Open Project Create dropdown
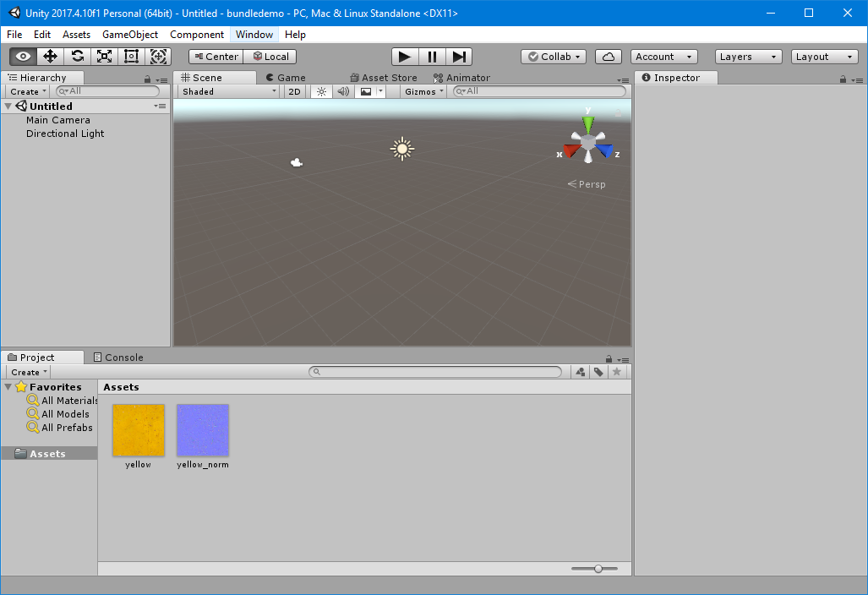The height and width of the screenshot is (595, 868). coord(29,373)
